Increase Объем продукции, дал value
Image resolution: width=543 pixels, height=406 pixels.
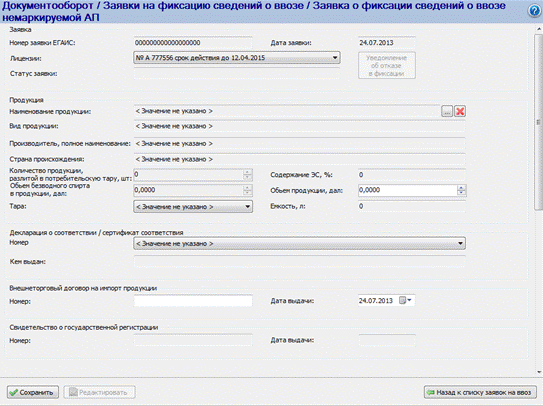click(462, 187)
